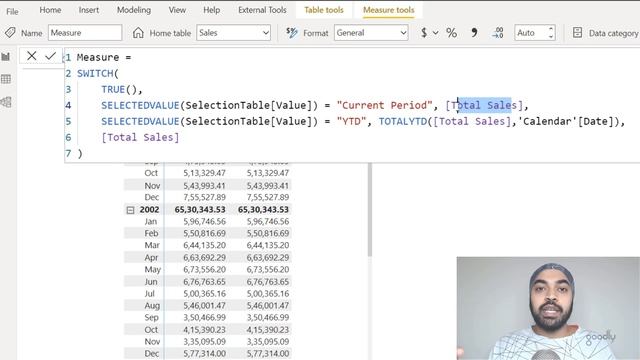Open the Format General dropdown

(x=371, y=33)
